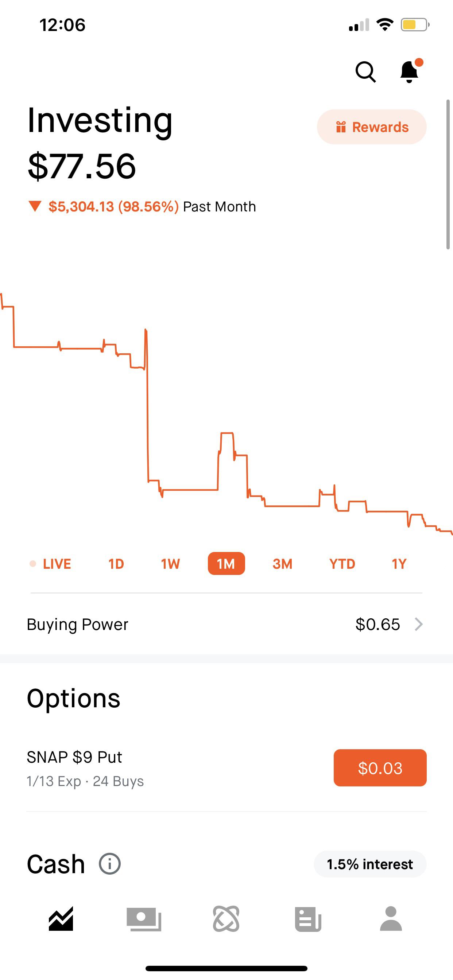Select the 3M chart range
Screen dimensions: 453x980
282,564
